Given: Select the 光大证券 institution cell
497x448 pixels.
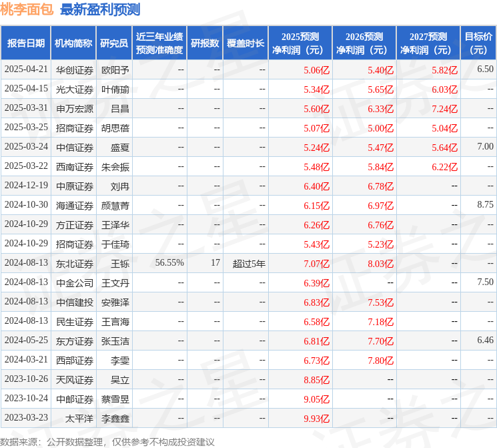Looking at the screenshot, I should tap(75, 89).
